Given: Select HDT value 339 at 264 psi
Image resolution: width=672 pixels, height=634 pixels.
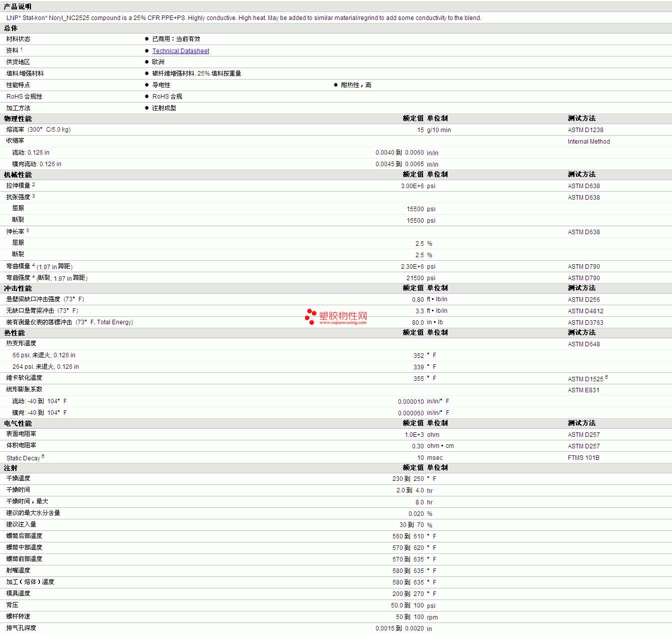Looking at the screenshot, I should point(418,367).
